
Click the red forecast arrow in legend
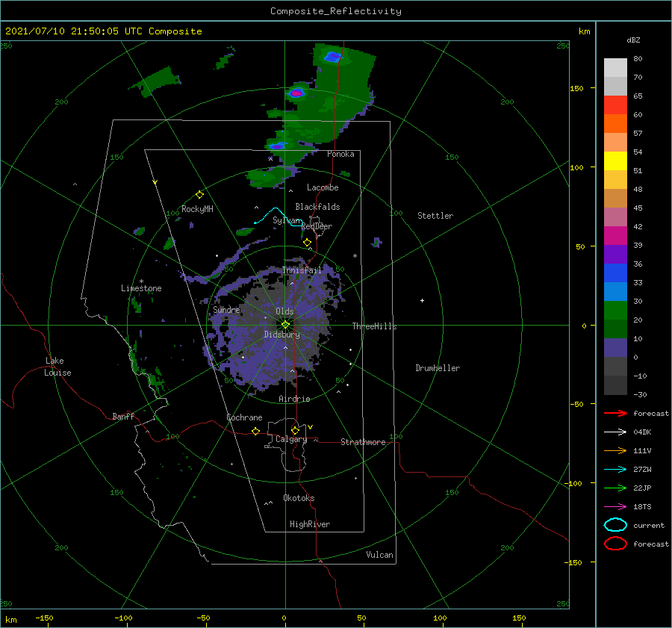[x=615, y=413]
